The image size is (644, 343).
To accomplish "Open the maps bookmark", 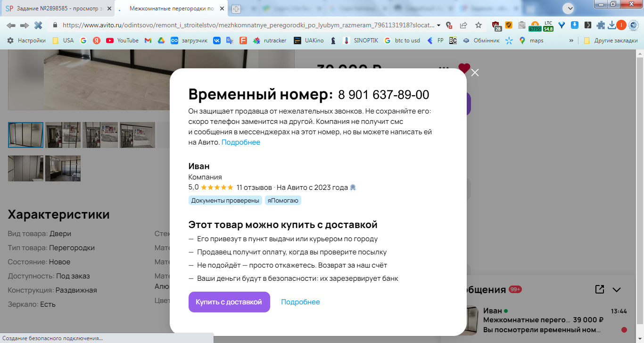I will tap(531, 41).
